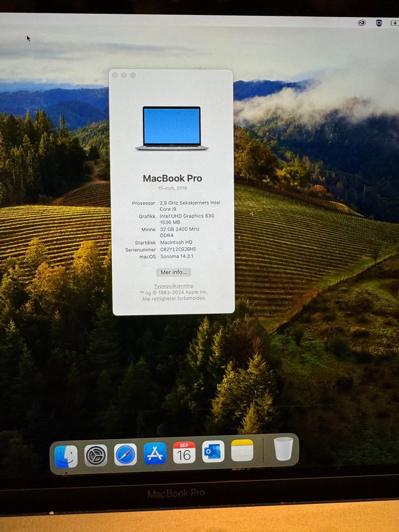Launch Microsoft Outlook from the Dock
This screenshot has width=399, height=532.
(213, 451)
